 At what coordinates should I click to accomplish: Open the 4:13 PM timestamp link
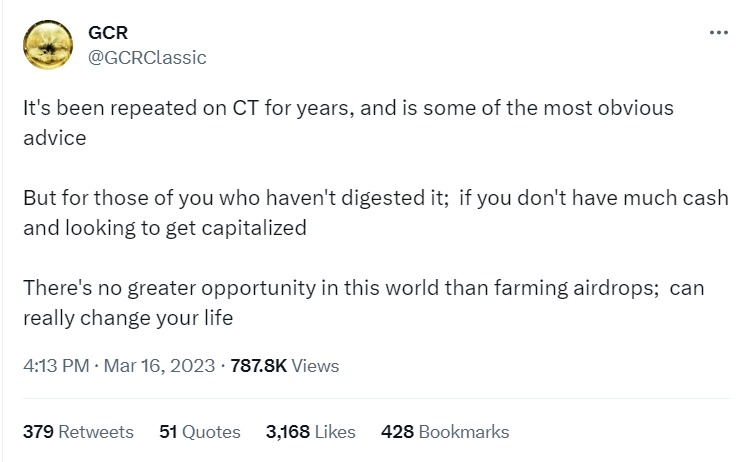click(56, 366)
